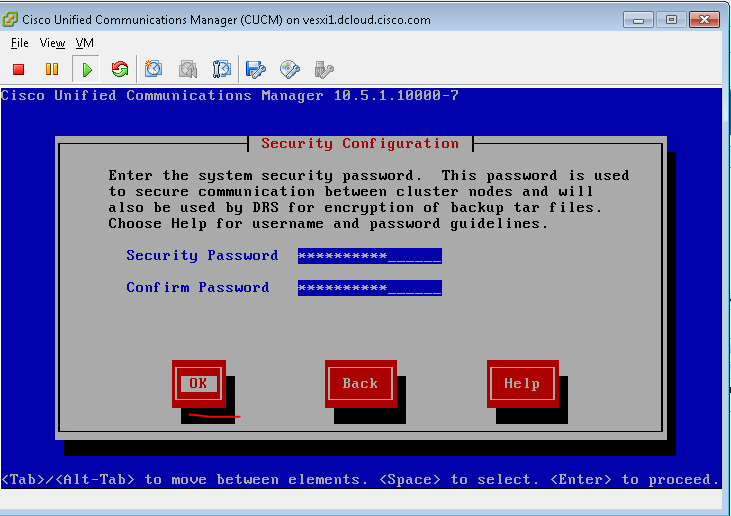Take a snapshot using the snapshot icon

tap(153, 69)
